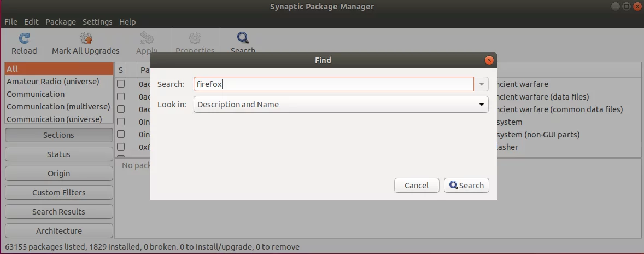644x254 pixels.
Task: Toggle the third package row checkbox
Action: click(x=121, y=109)
